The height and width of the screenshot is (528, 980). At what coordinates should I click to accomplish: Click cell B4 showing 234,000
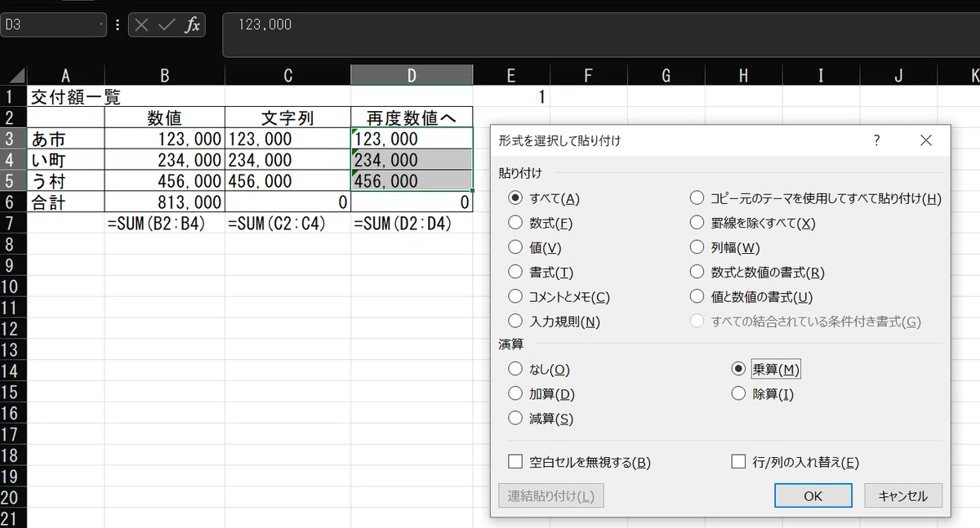click(x=164, y=160)
